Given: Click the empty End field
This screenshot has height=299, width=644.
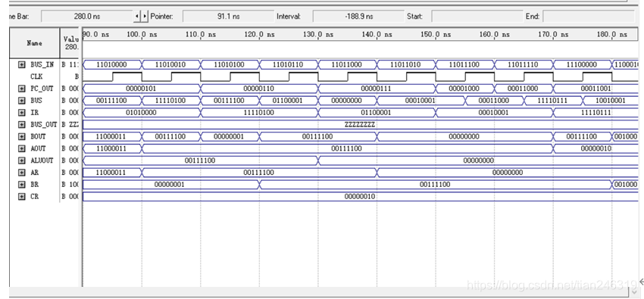Looking at the screenshot, I should (589, 17).
